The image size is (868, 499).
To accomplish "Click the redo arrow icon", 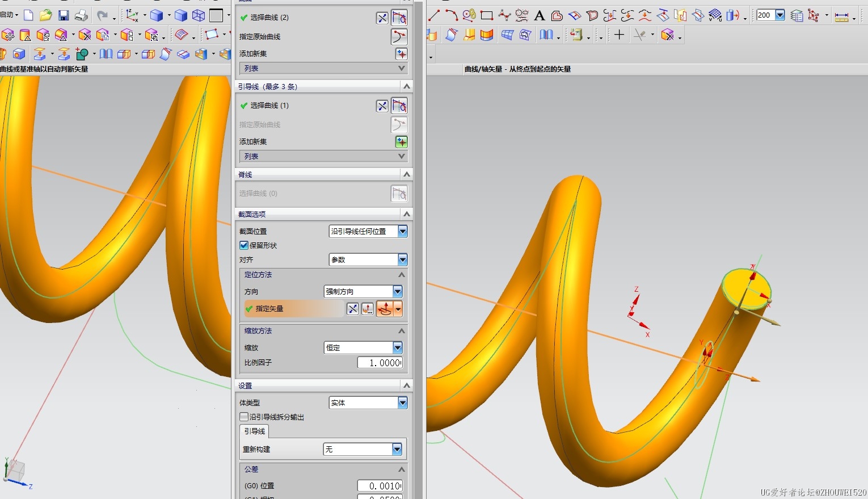I will 102,15.
